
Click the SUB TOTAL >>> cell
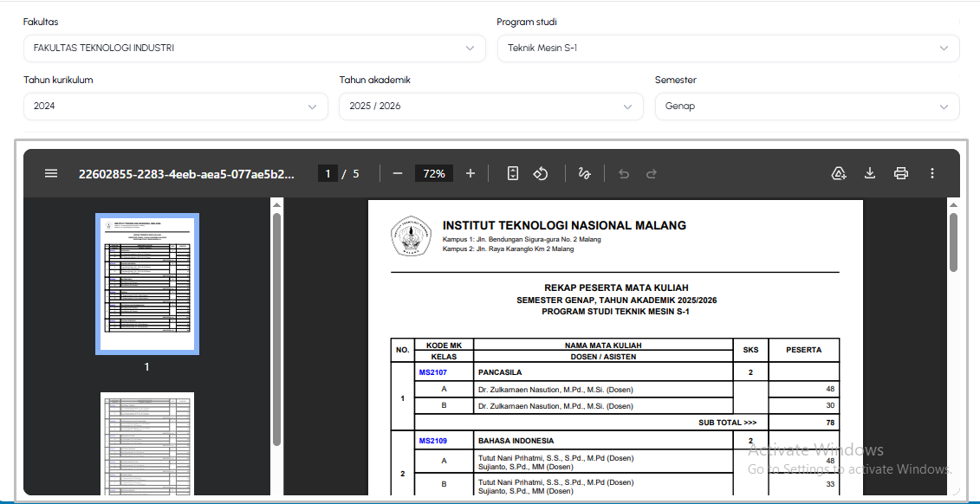[x=728, y=423]
